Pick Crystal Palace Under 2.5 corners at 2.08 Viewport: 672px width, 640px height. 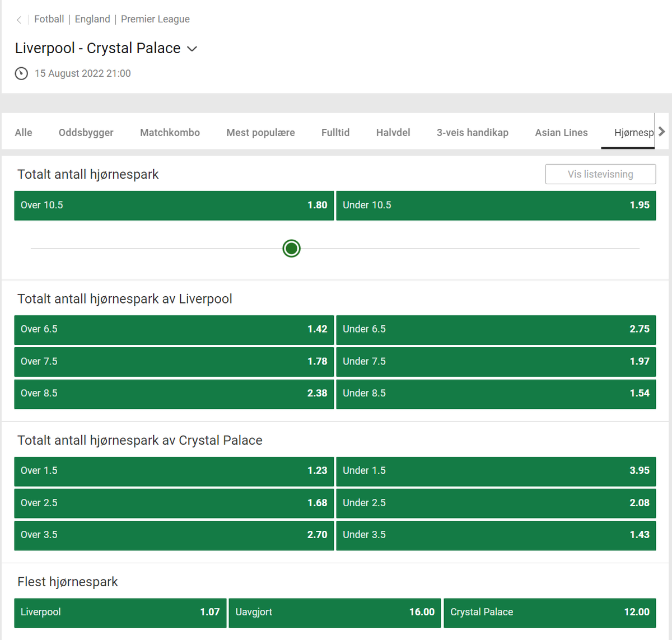[496, 503]
